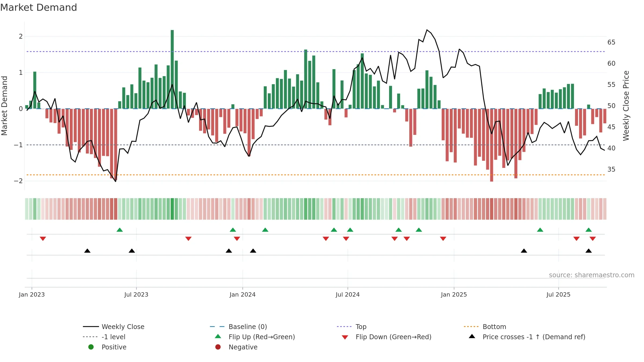
Task: Click the '−2' tick on the left axis
Action: pyautogui.click(x=19, y=181)
